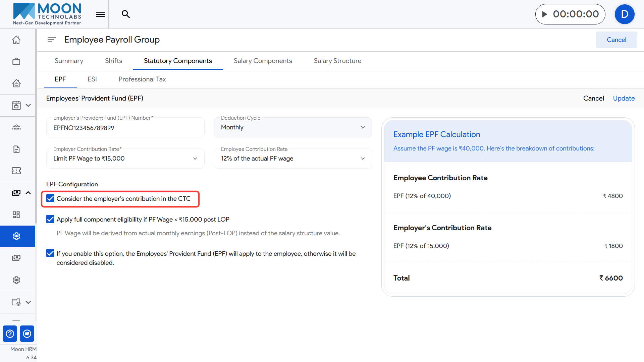The height and width of the screenshot is (362, 644).
Task: Open the chat support icon
Action: 27,334
